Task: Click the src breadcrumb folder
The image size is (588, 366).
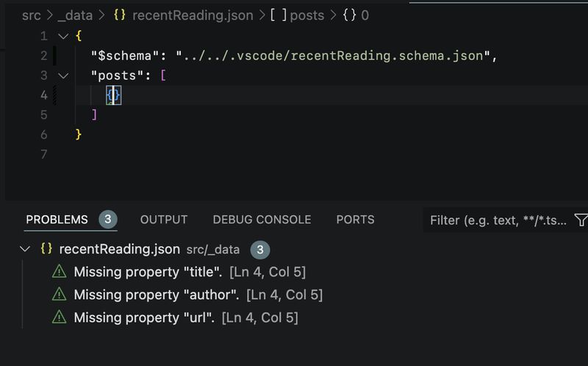Action: point(32,15)
